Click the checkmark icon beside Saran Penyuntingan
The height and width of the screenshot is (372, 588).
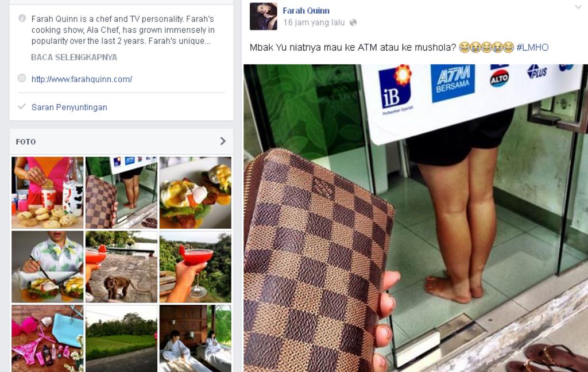(22, 106)
